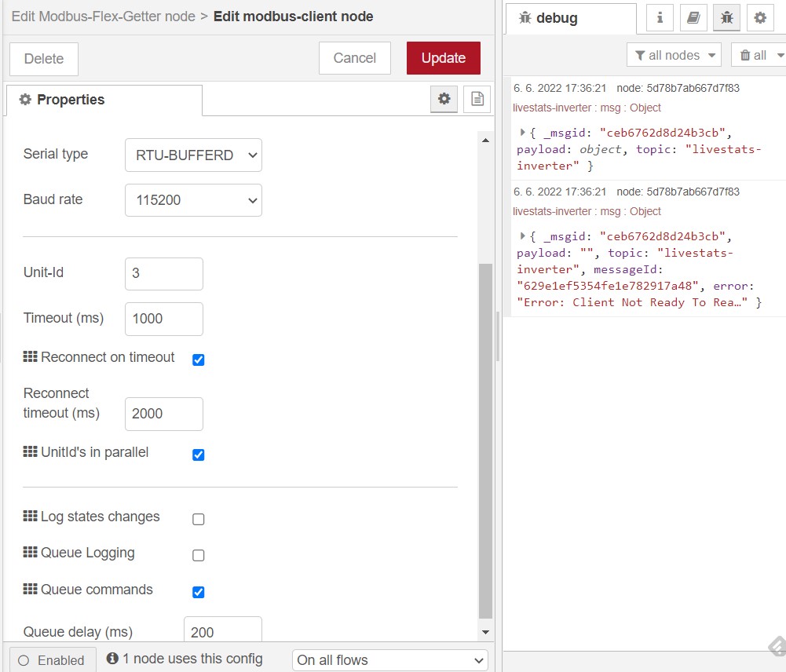This screenshot has height=672, width=786.
Task: Click grid icon next to Queue commands
Action: point(30,589)
